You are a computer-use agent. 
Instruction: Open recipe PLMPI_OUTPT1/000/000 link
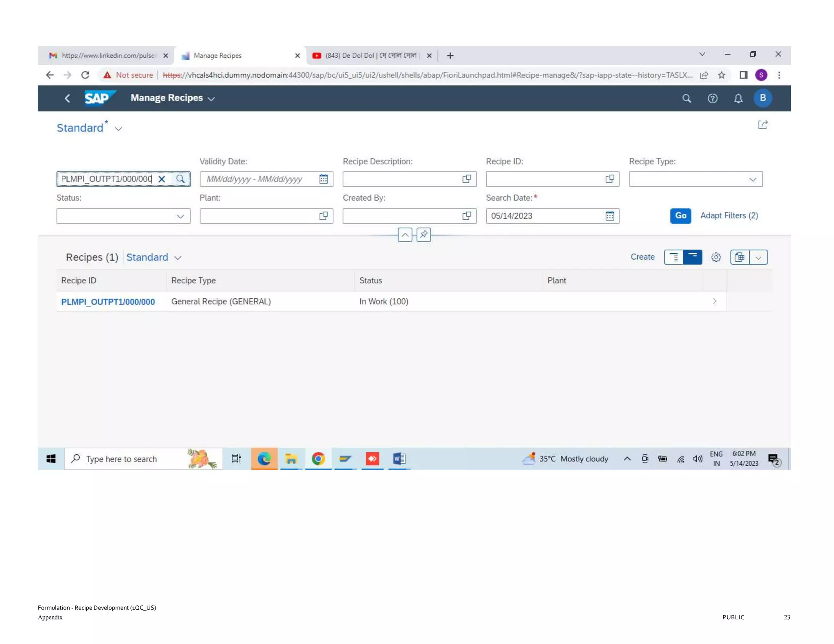[x=108, y=302]
